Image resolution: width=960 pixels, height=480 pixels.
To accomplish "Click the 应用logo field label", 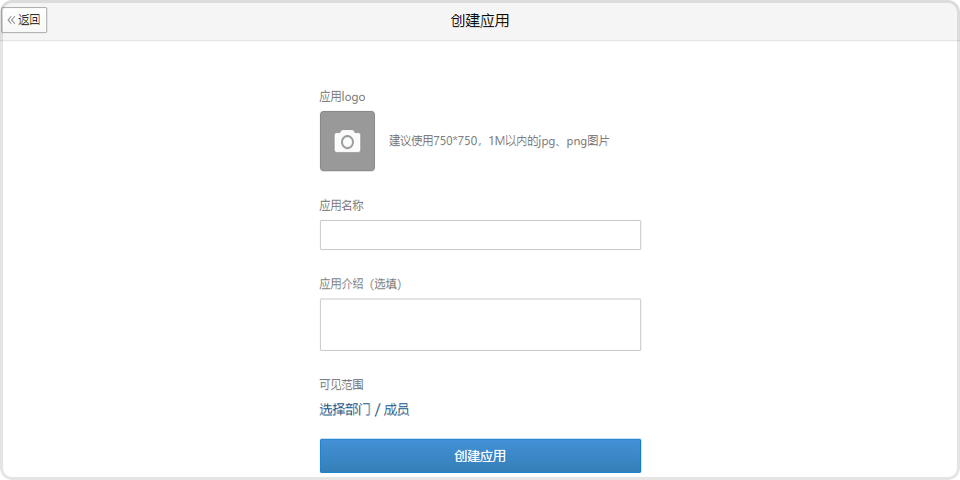I will coord(342,97).
